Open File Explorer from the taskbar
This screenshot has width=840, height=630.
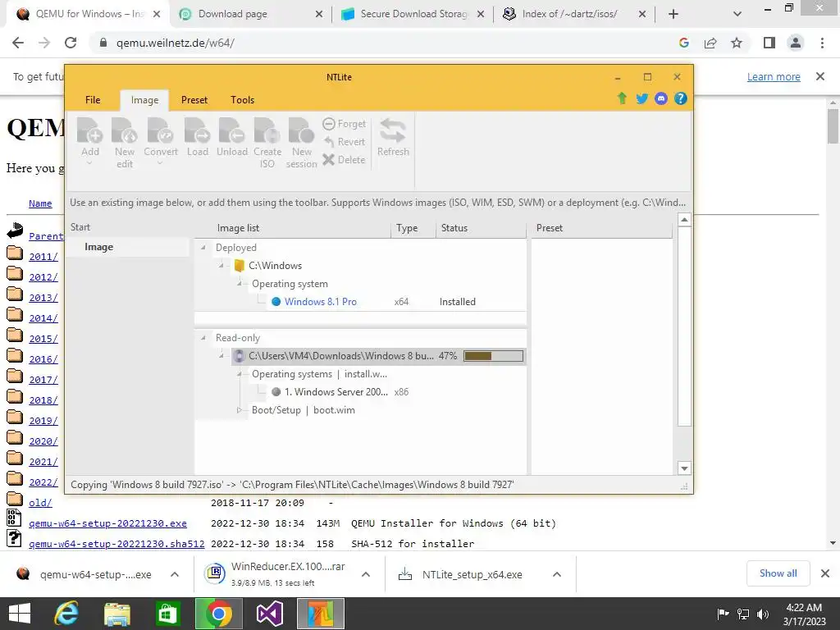[117, 614]
